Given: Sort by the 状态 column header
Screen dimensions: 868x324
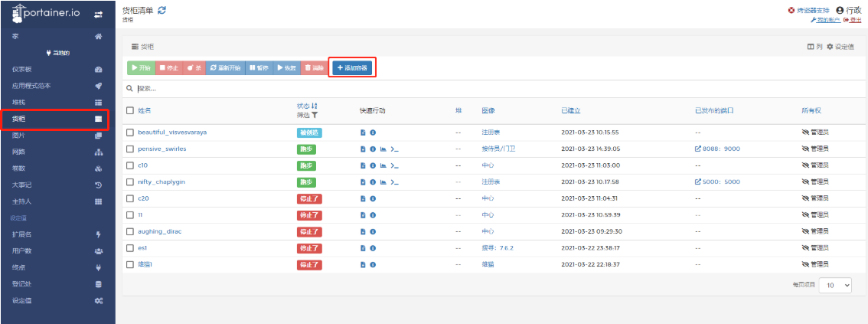Looking at the screenshot, I should (307, 106).
